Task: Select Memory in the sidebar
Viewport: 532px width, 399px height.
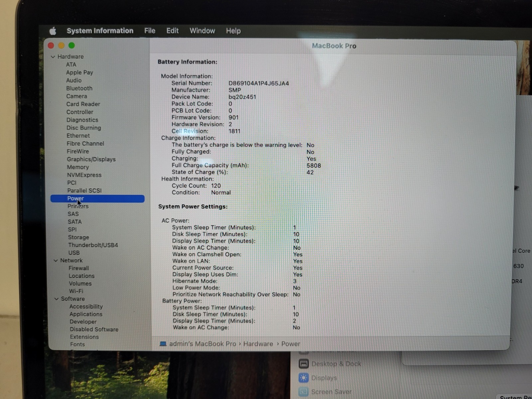Action: (78, 167)
